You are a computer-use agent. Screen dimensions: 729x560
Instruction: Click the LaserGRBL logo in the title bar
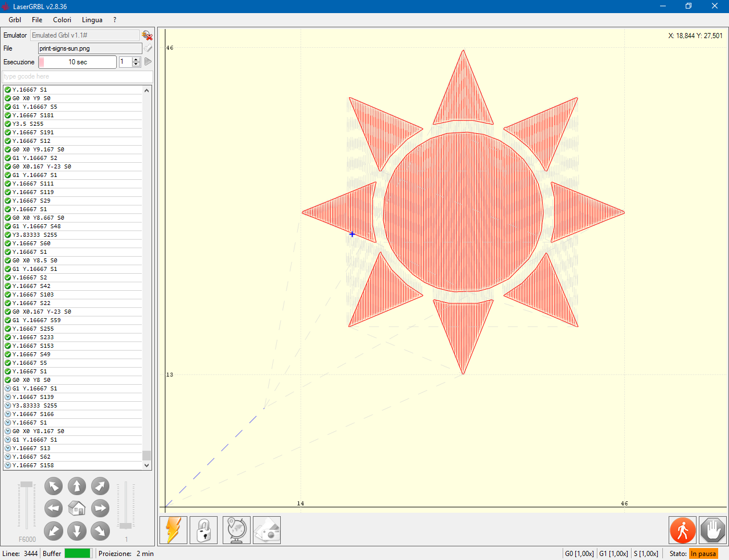[6, 6]
